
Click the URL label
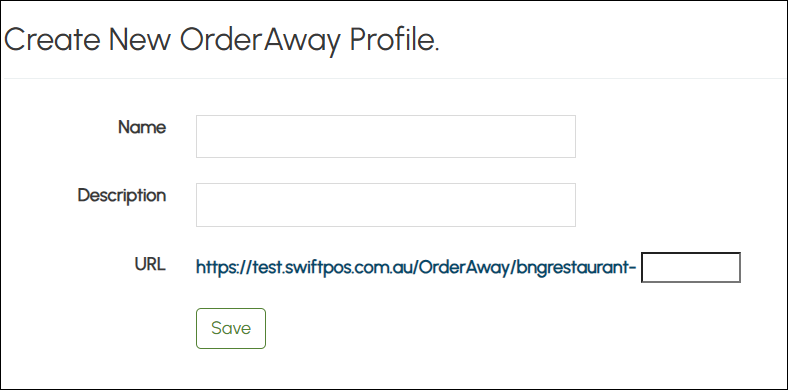point(150,264)
